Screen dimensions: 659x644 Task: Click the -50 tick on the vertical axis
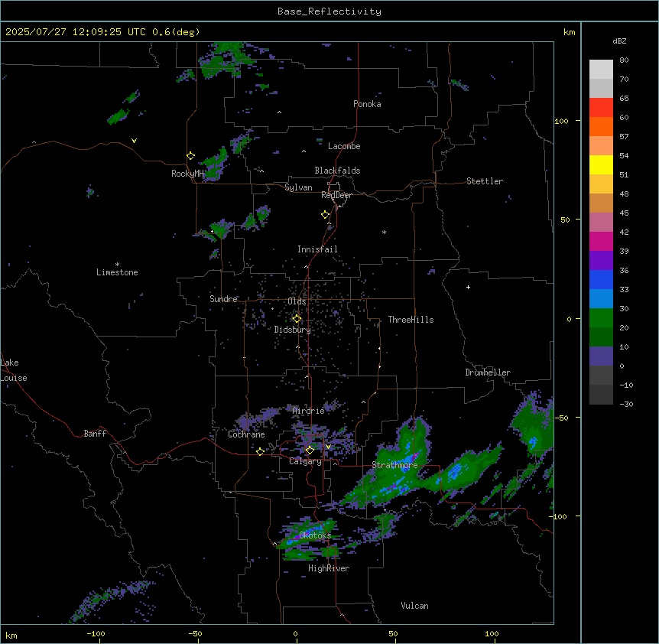[x=561, y=418]
